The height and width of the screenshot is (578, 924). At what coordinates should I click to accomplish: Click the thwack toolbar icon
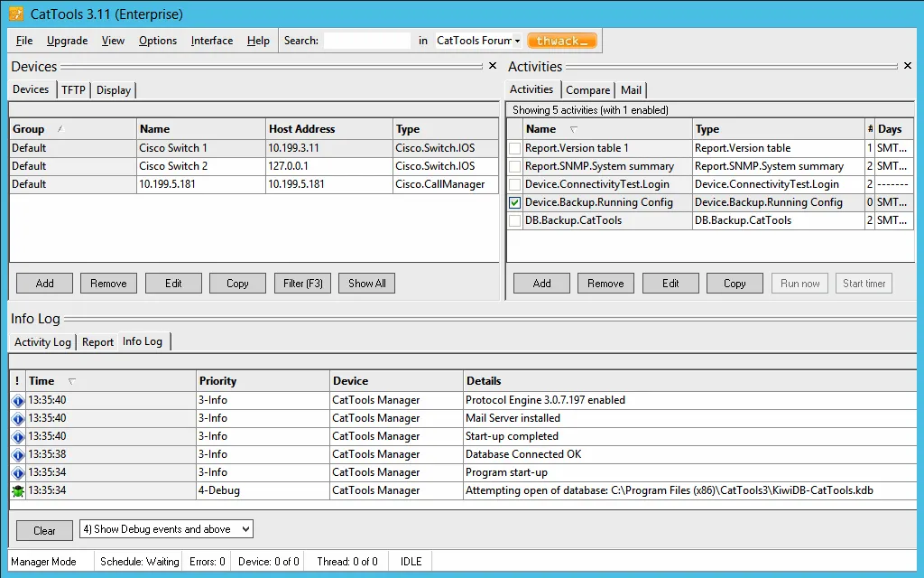(x=561, y=40)
